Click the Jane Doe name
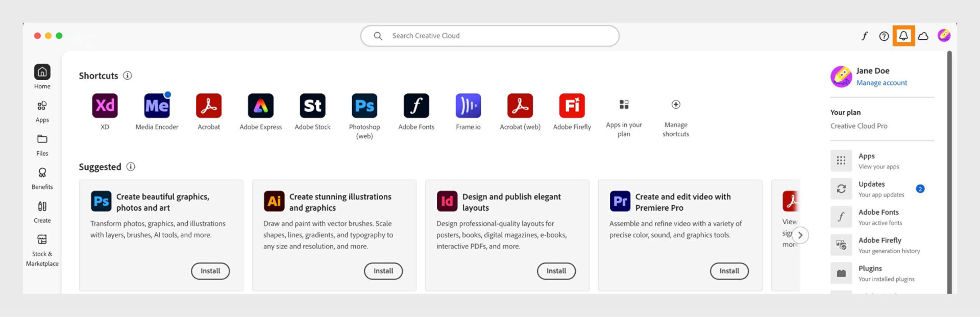The width and height of the screenshot is (980, 317). (873, 71)
